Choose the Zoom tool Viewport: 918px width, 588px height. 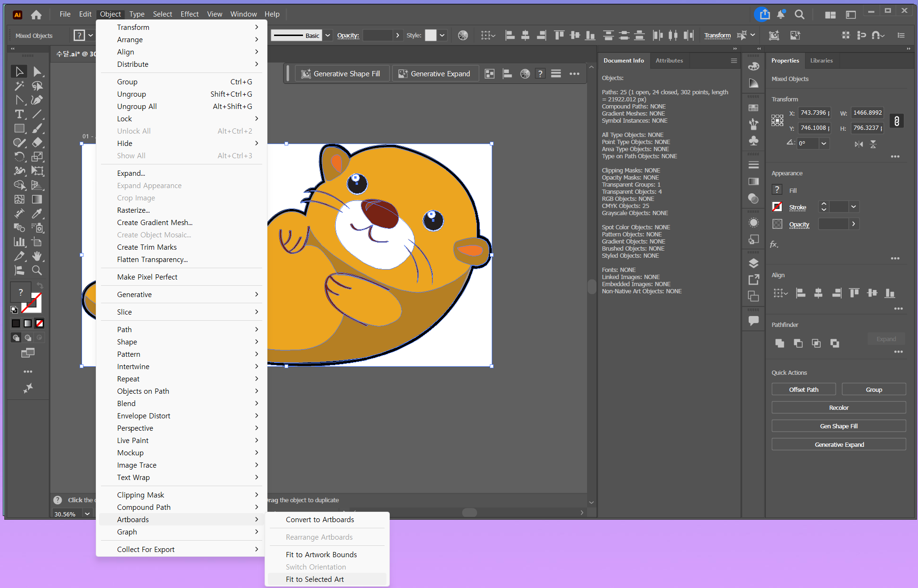click(37, 271)
